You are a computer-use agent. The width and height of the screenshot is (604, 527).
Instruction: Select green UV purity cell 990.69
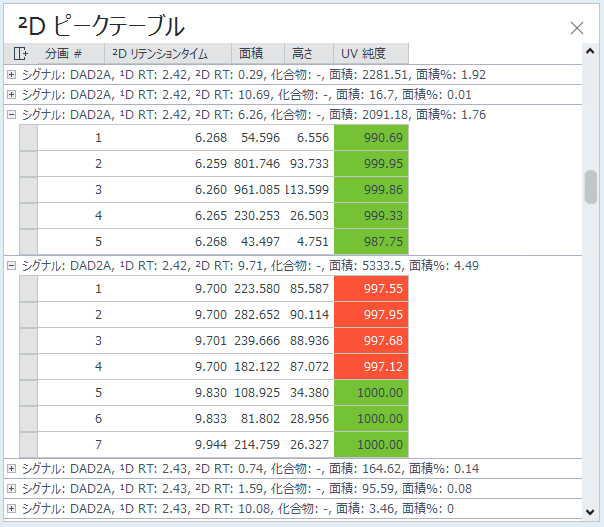(371, 138)
